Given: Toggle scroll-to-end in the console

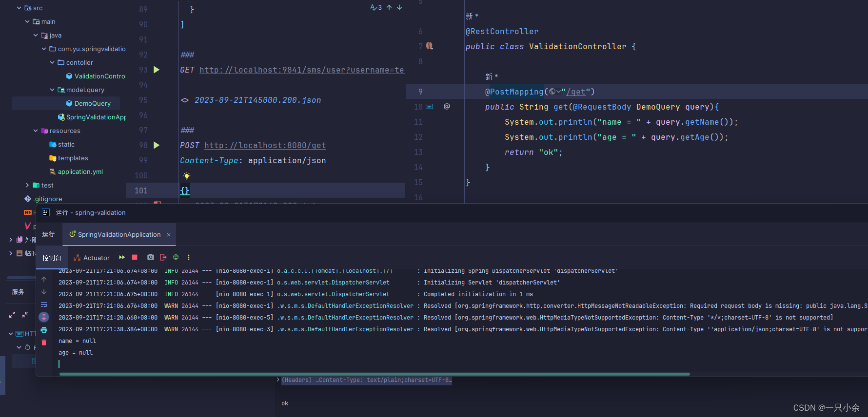Looking at the screenshot, I should [44, 317].
